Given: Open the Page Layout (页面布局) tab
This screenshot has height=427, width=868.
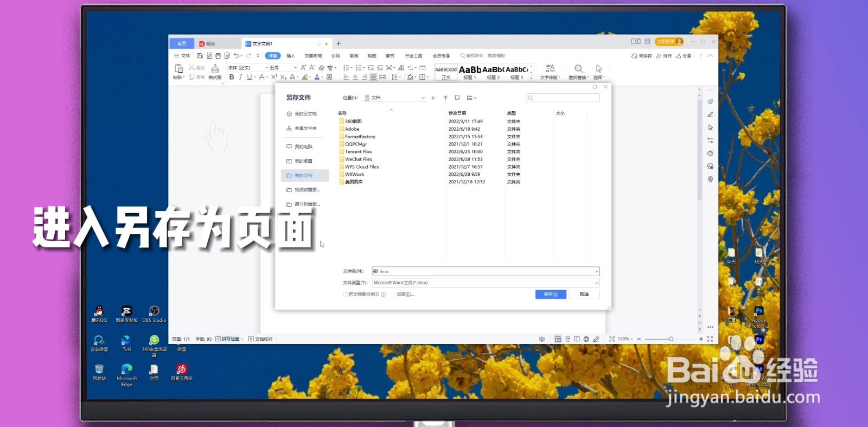Looking at the screenshot, I should [x=313, y=56].
